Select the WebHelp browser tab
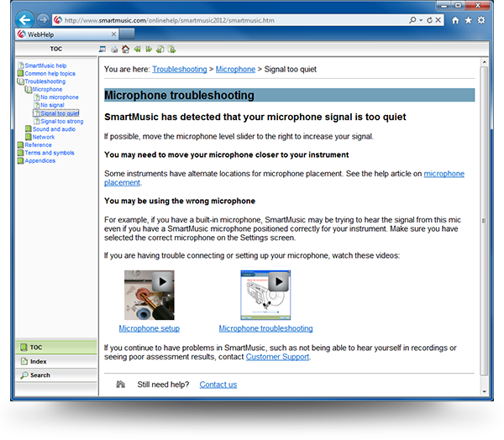The height and width of the screenshot is (440, 504). [67, 34]
